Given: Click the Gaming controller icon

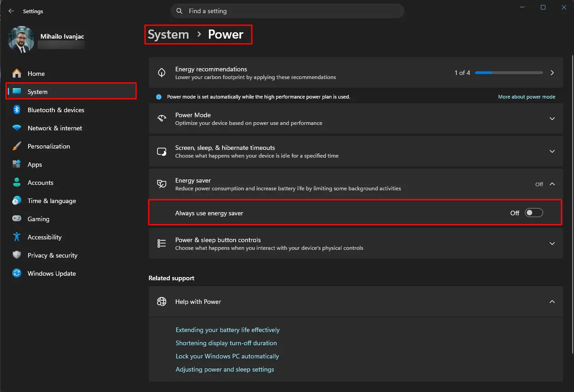Looking at the screenshot, I should pos(17,219).
